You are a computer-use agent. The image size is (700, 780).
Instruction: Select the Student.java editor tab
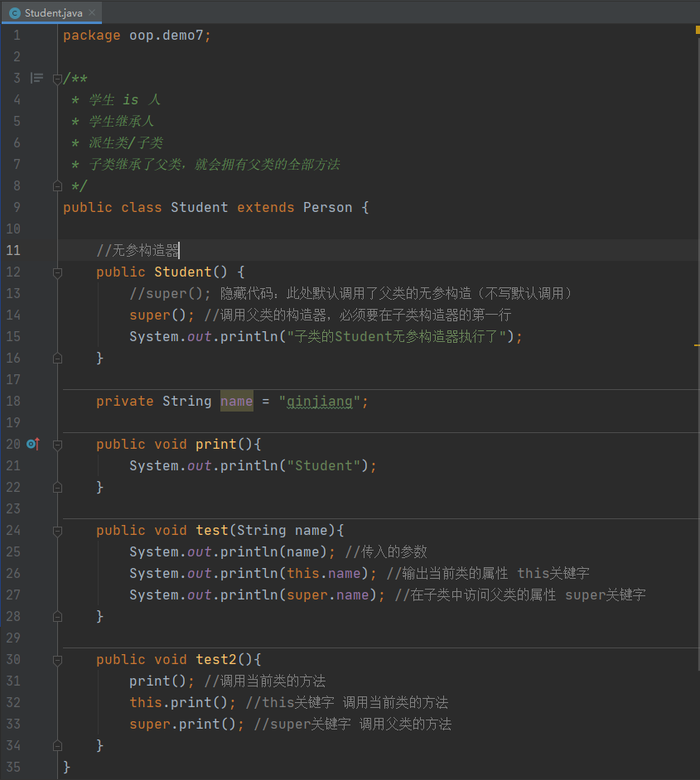(51, 12)
